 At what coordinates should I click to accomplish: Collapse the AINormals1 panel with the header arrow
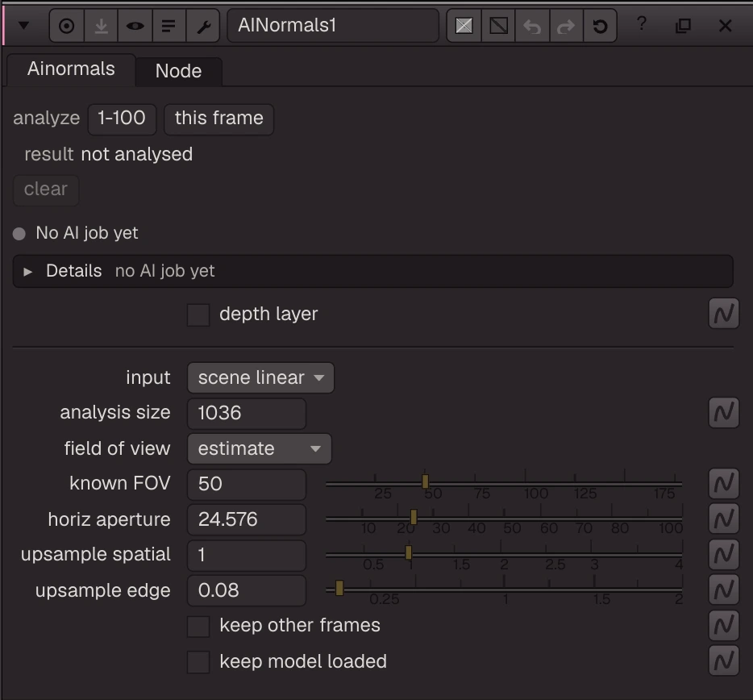click(x=23, y=26)
